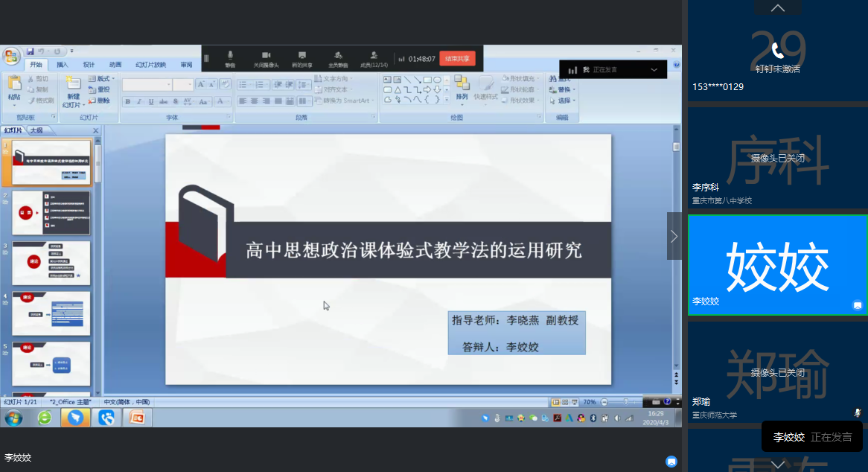The height and width of the screenshot is (472, 868).
Task: Open the Insert (插入) ribbon tab
Action: tap(63, 65)
